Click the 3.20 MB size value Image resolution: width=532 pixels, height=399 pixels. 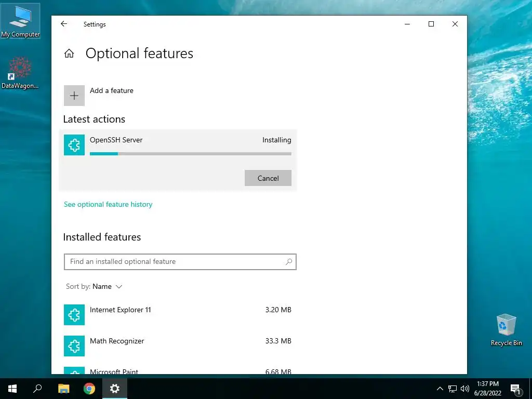click(278, 310)
